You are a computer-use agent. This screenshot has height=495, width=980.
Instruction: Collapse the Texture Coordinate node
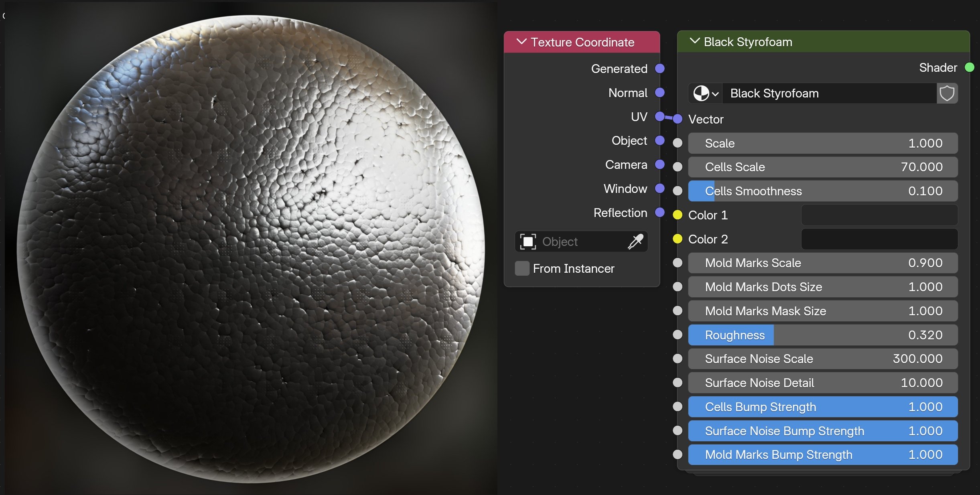click(521, 42)
